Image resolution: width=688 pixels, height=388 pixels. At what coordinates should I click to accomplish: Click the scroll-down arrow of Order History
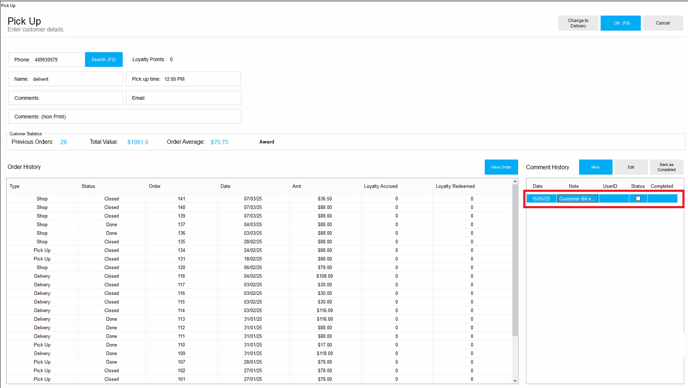coord(515,381)
